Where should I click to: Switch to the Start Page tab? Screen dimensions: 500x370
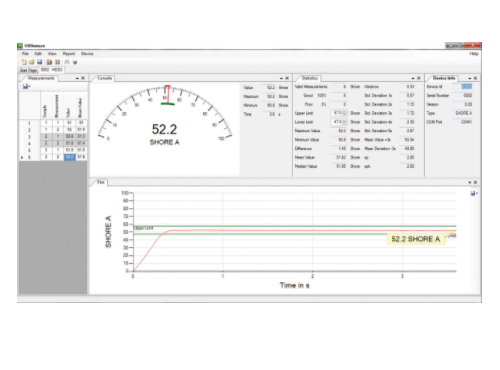pyautogui.click(x=28, y=70)
